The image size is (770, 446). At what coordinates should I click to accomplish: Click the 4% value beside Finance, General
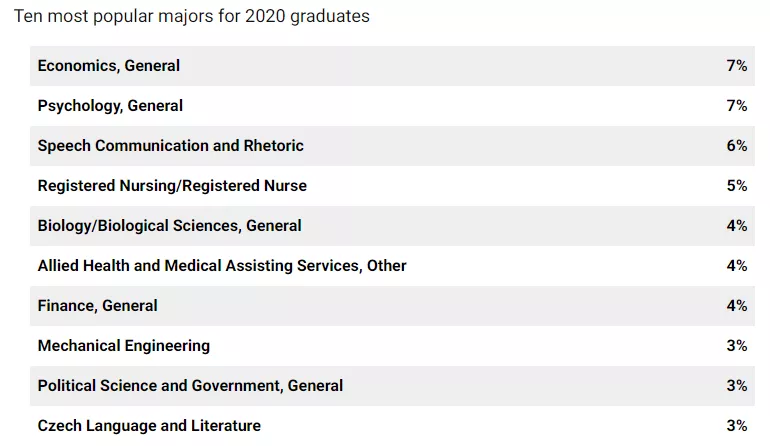(737, 306)
